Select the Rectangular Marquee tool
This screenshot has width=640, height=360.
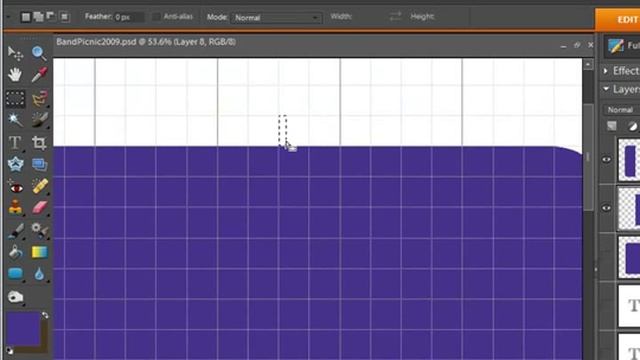[x=15, y=98]
